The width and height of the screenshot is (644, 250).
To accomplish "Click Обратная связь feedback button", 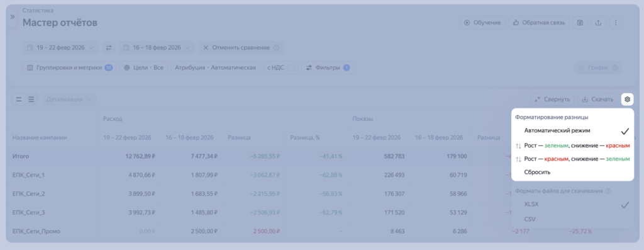I will tap(539, 23).
